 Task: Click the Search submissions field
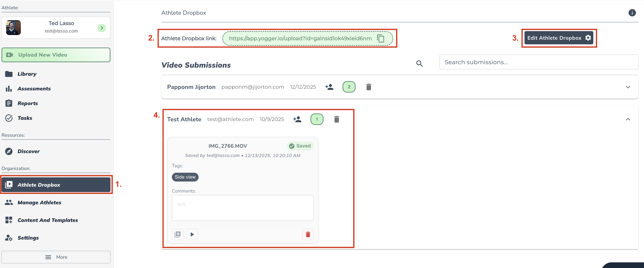coord(538,62)
